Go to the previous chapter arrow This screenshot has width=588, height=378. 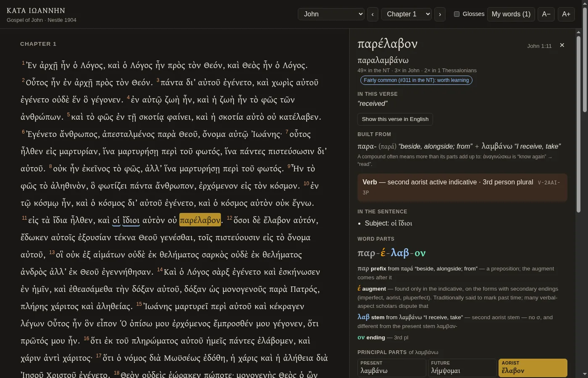(373, 14)
